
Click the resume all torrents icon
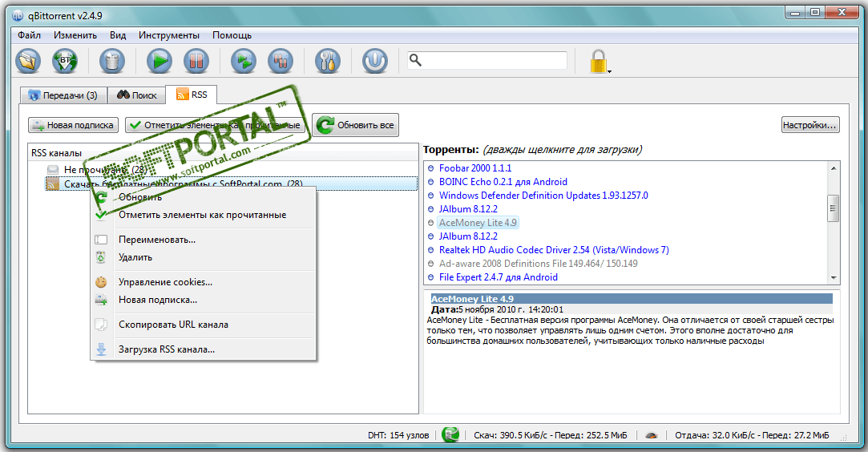(x=244, y=61)
